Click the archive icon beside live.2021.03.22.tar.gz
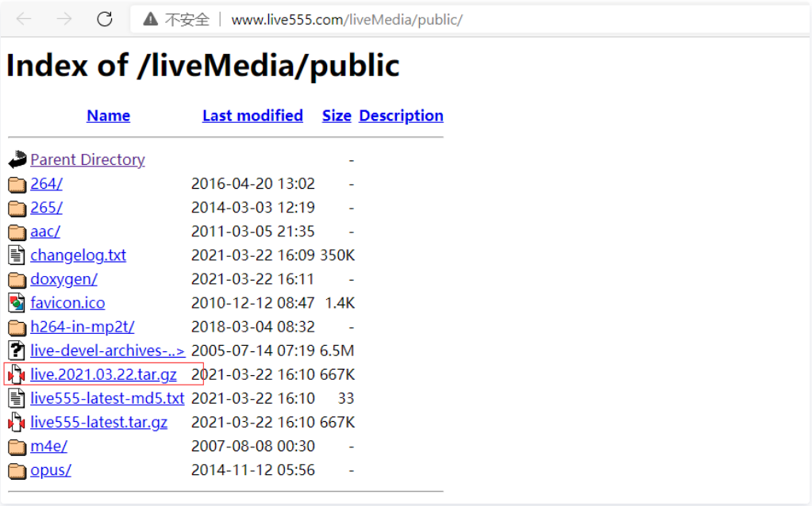The width and height of the screenshot is (812, 506). pos(17,374)
